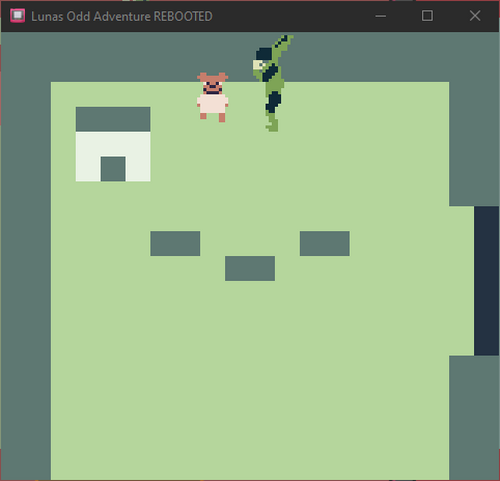This screenshot has height=481, width=500.
Task: Click the small house door
Action: pyautogui.click(x=113, y=169)
